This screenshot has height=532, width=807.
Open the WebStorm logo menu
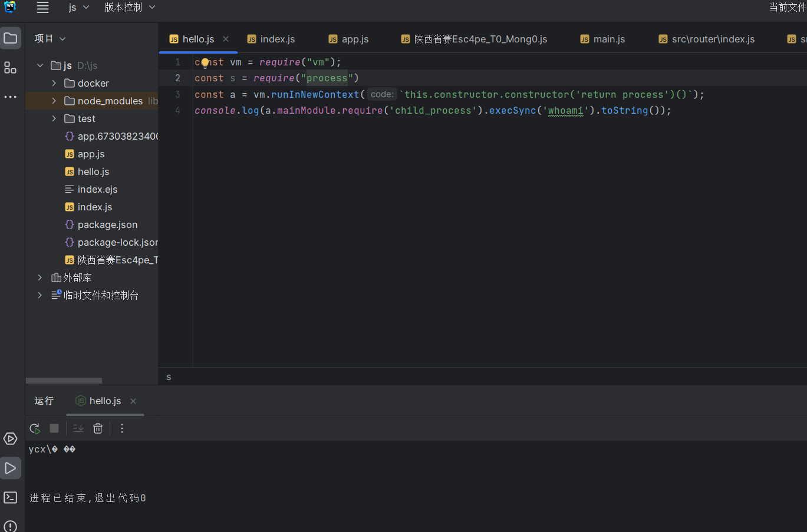[10, 7]
